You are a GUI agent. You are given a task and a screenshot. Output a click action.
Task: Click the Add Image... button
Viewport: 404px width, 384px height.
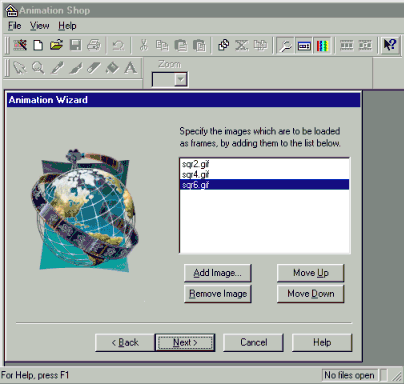pyautogui.click(x=217, y=273)
